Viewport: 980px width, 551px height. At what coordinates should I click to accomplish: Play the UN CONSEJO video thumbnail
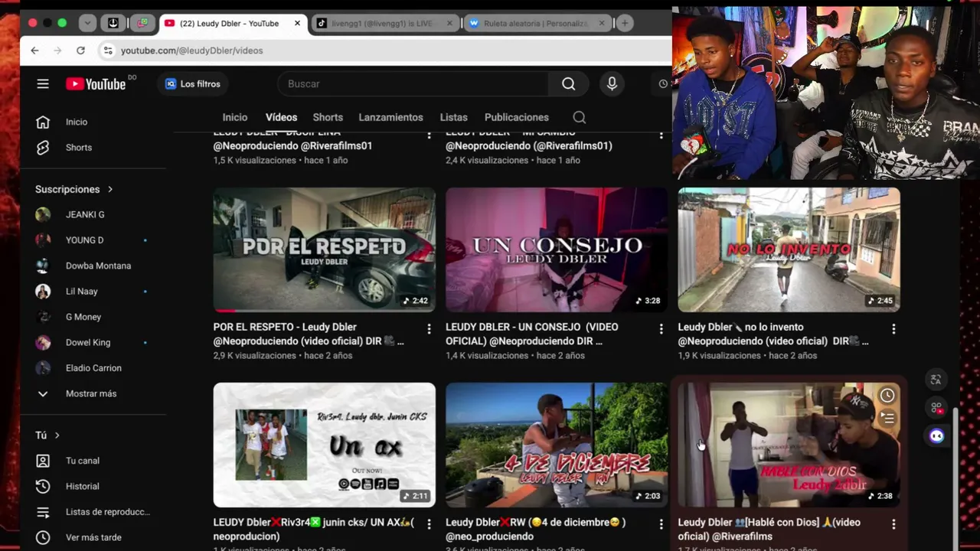[557, 249]
